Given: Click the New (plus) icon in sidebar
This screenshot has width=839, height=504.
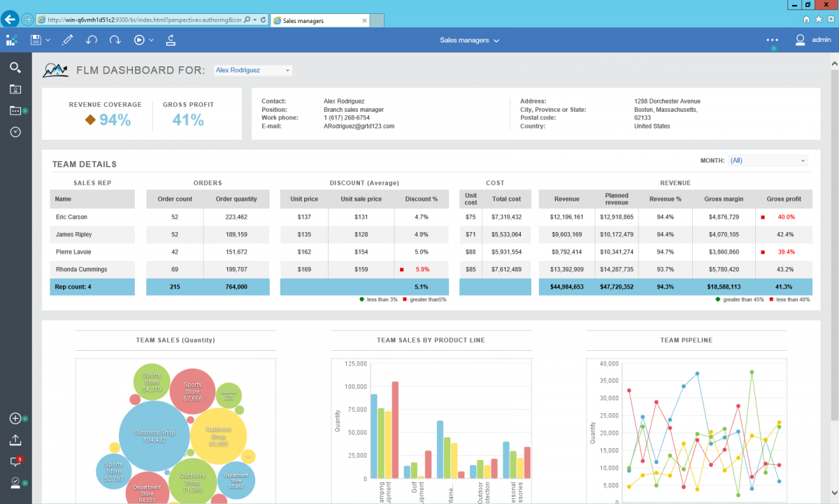Looking at the screenshot, I should tap(14, 418).
